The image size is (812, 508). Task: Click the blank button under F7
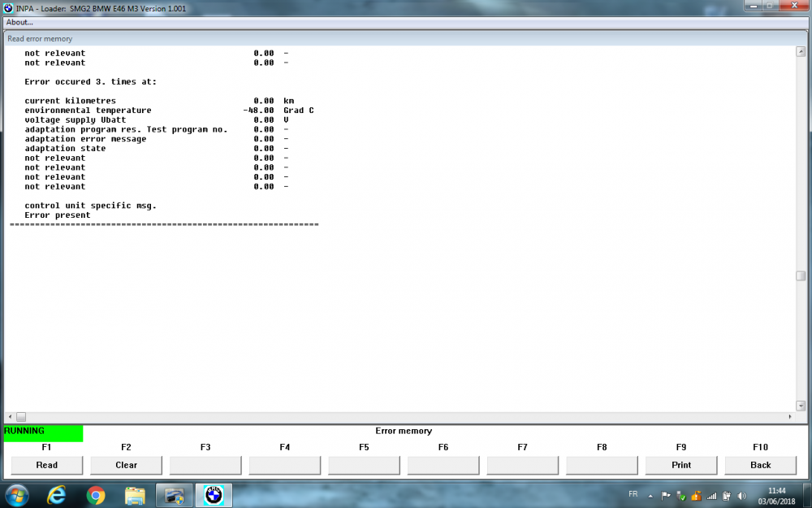(x=522, y=465)
